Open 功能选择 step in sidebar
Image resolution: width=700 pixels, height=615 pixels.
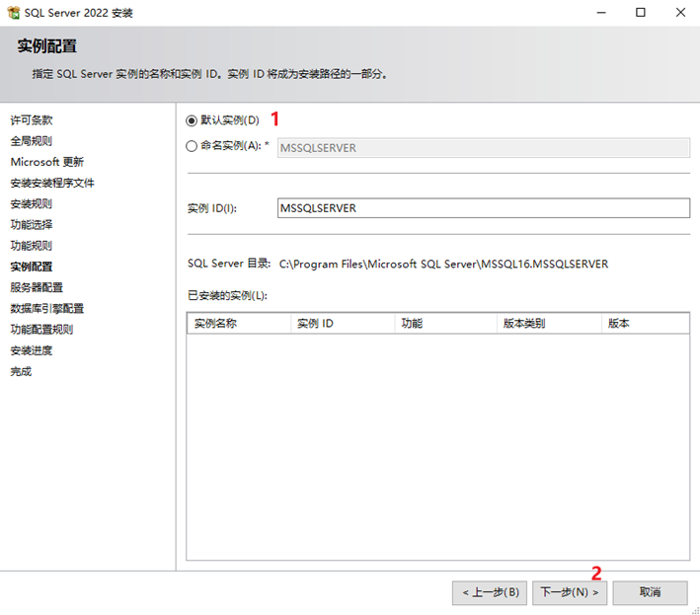point(32,224)
